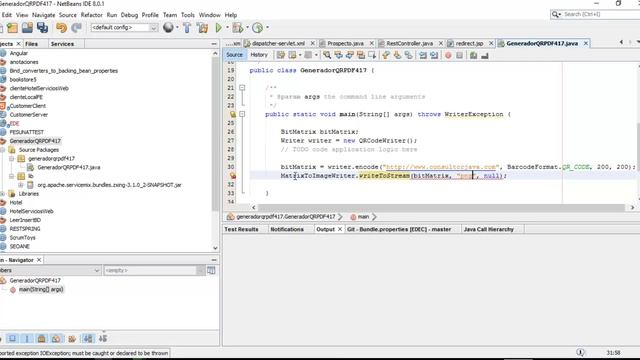
Task: Collapse the main method fold on line 24
Action: click(242, 114)
